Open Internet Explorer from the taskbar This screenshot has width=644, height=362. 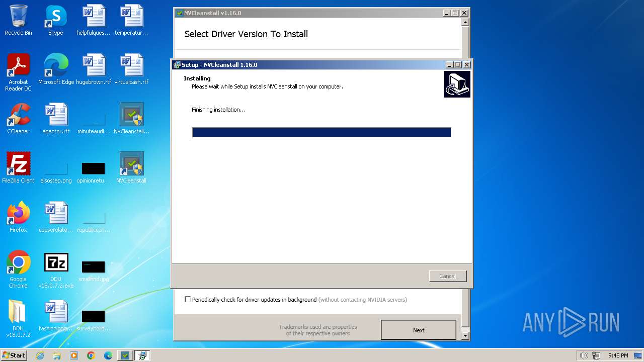click(x=40, y=355)
